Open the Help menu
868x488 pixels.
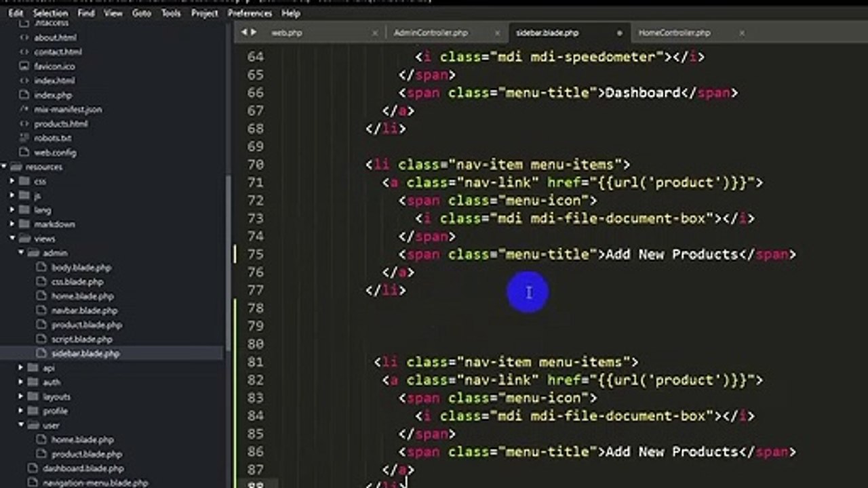pos(291,13)
